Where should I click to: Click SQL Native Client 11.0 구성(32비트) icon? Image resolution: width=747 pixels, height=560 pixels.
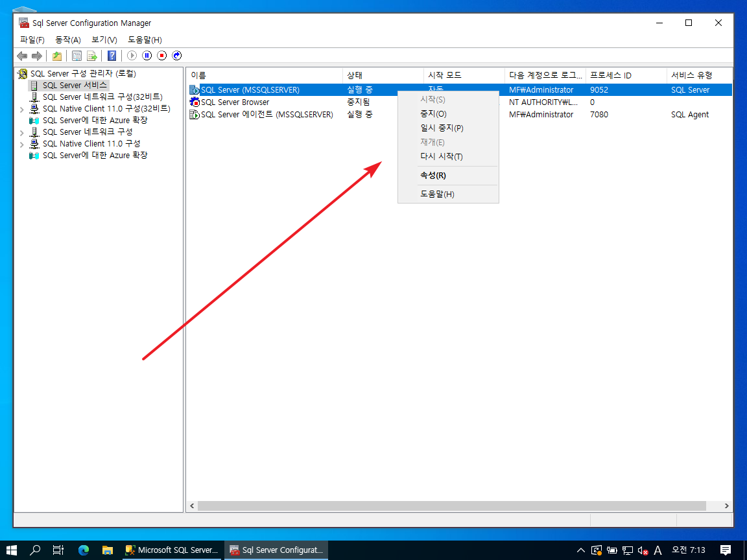point(34,109)
